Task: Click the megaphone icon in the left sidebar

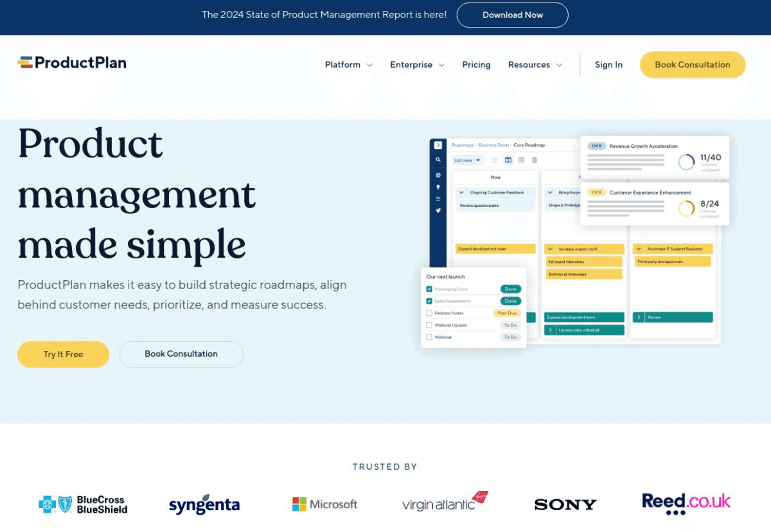Action: pyautogui.click(x=438, y=209)
